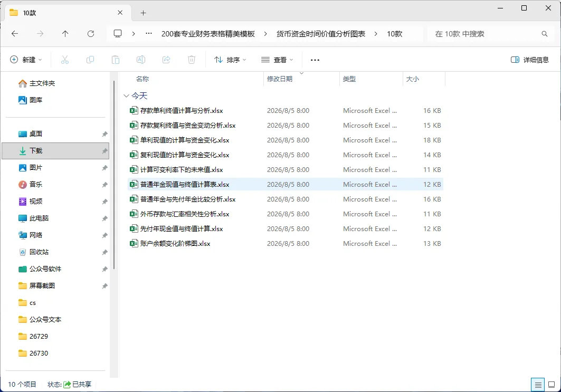Collapse the 今天 group

[126, 95]
